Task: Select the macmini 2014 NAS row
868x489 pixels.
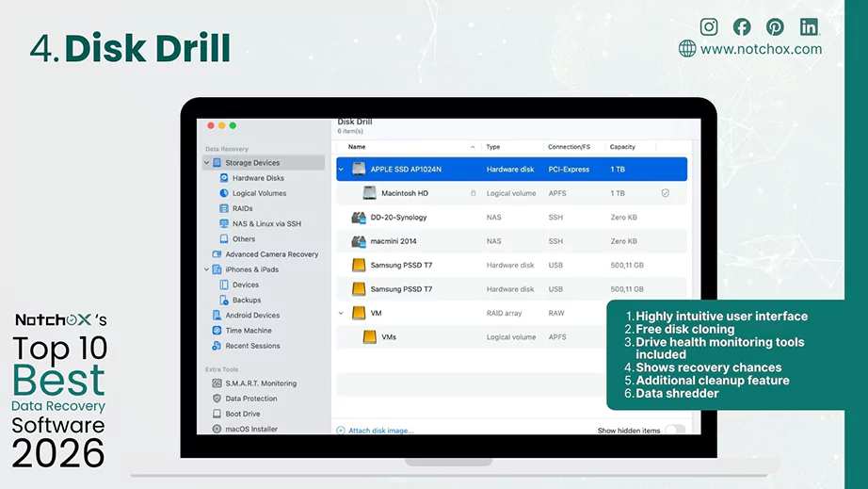Action: (511, 241)
